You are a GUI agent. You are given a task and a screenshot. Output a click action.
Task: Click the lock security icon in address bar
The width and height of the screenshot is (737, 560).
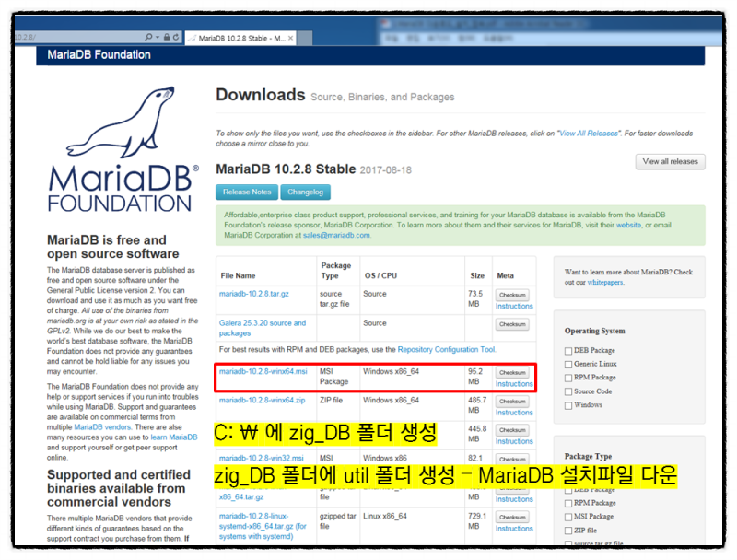pos(167,37)
